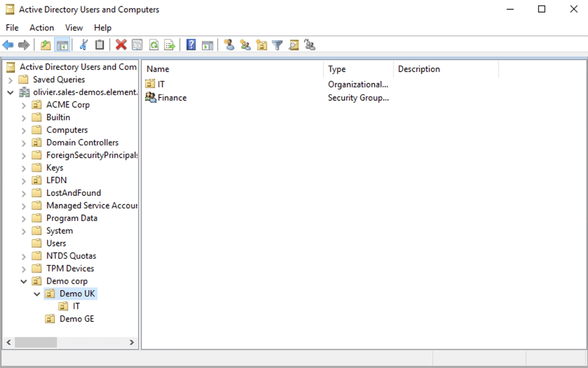
Task: Click tree pane scrollbar right arrow
Action: click(x=131, y=342)
